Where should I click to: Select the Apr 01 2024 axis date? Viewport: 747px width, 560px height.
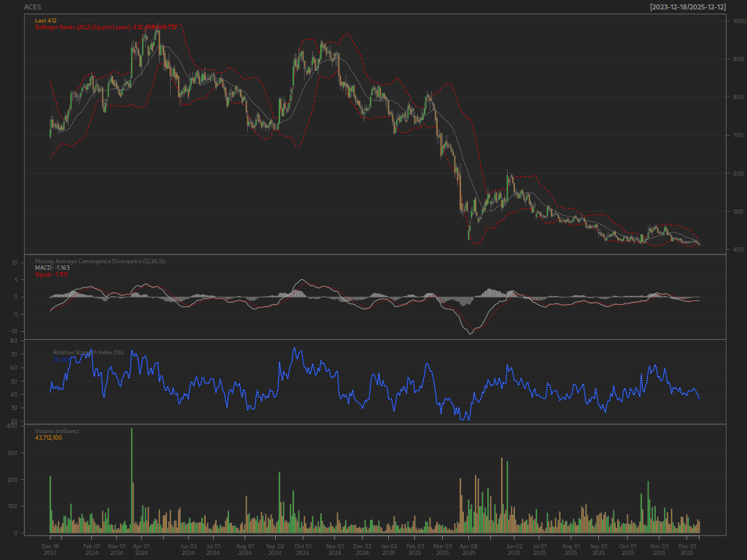(141, 550)
